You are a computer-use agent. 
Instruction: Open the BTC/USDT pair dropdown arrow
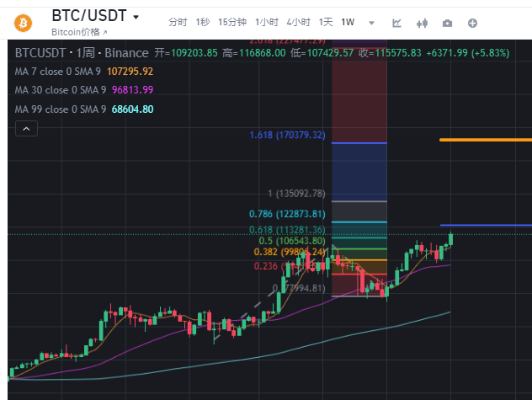click(x=136, y=17)
